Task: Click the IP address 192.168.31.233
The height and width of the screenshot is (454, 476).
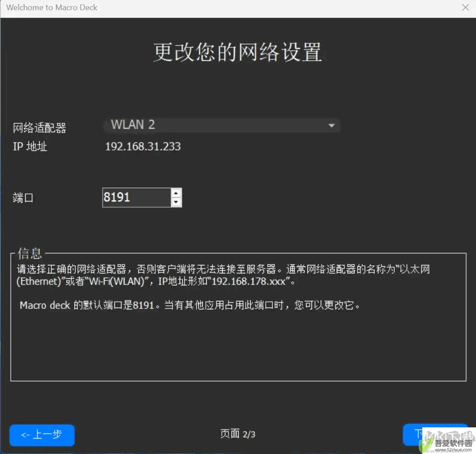Action: [x=143, y=147]
